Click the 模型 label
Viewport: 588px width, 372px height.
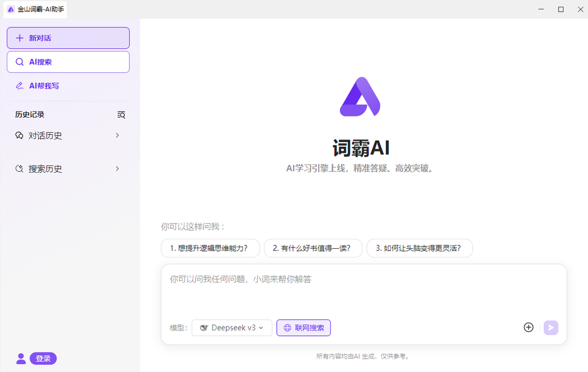pyautogui.click(x=179, y=328)
